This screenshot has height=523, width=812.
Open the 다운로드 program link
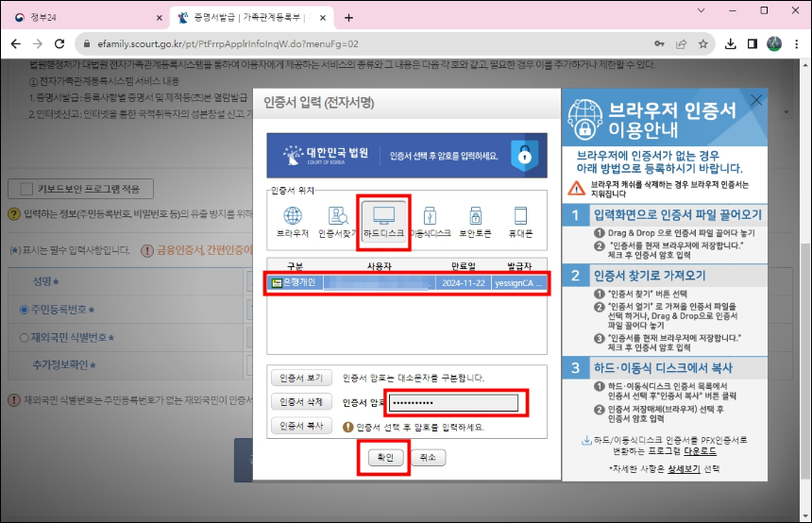pos(701,451)
